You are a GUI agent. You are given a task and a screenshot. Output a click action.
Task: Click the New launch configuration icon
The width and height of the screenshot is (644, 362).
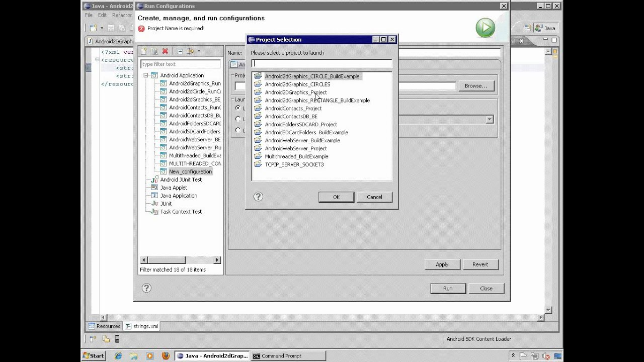(144, 51)
